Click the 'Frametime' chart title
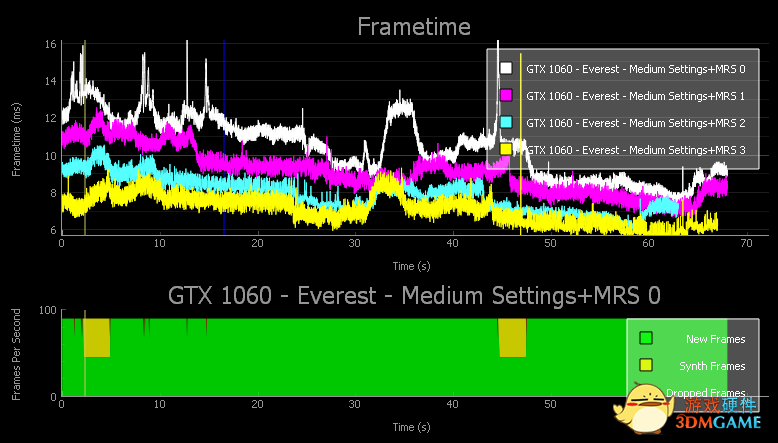 [414, 26]
